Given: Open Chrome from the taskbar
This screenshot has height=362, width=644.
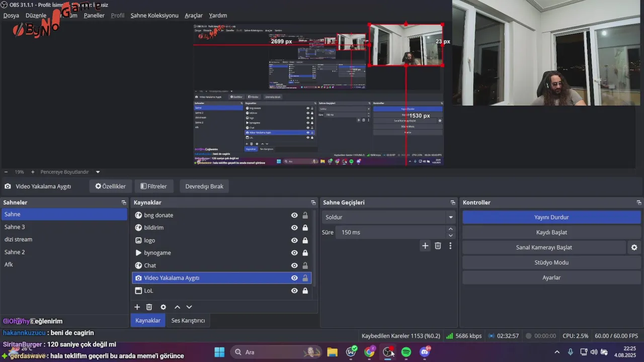Looking at the screenshot, I should click(369, 352).
